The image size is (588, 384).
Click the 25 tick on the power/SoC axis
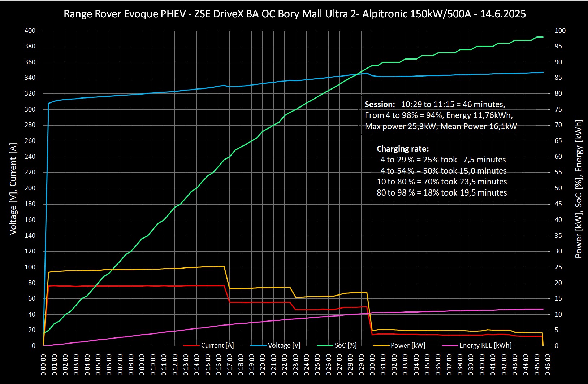coord(558,267)
